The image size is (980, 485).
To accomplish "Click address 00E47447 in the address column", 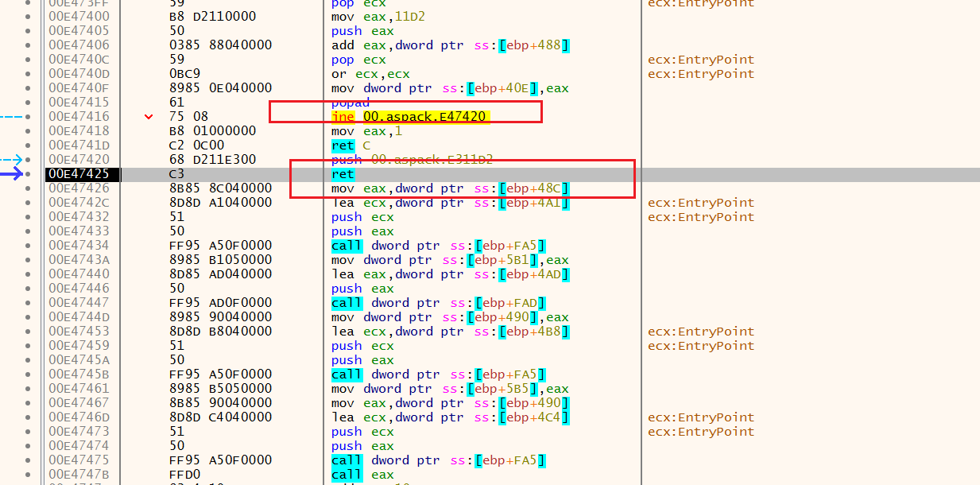I will pos(79,303).
